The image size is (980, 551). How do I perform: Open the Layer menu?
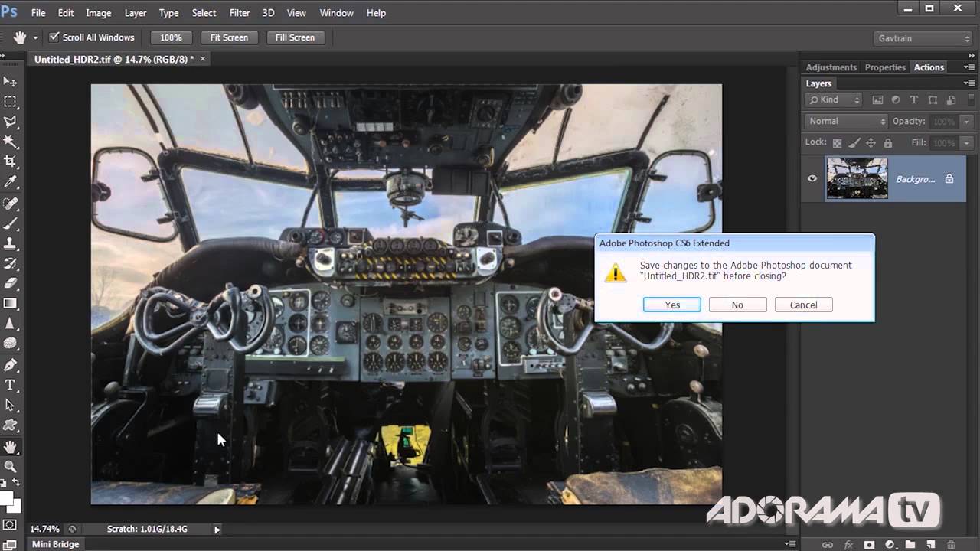tap(136, 13)
